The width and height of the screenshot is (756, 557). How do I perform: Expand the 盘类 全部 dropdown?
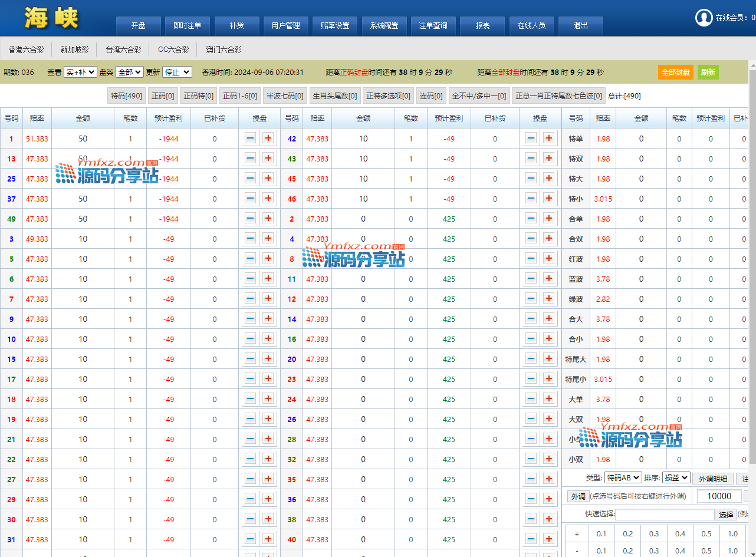pyautogui.click(x=130, y=72)
